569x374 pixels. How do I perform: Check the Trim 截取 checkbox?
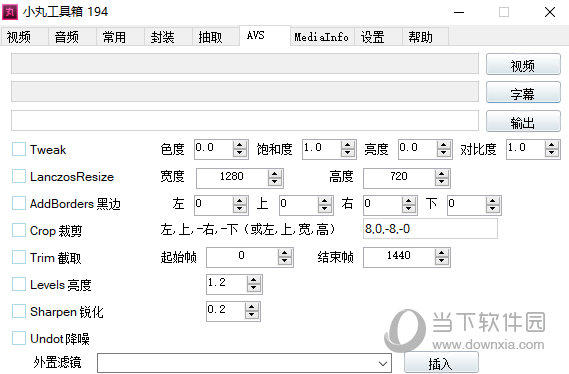(x=19, y=257)
